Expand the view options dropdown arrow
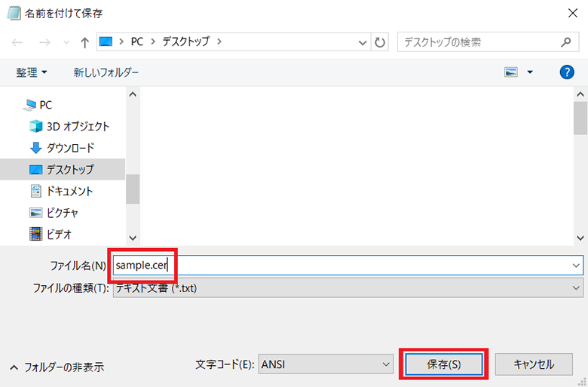 [530, 72]
